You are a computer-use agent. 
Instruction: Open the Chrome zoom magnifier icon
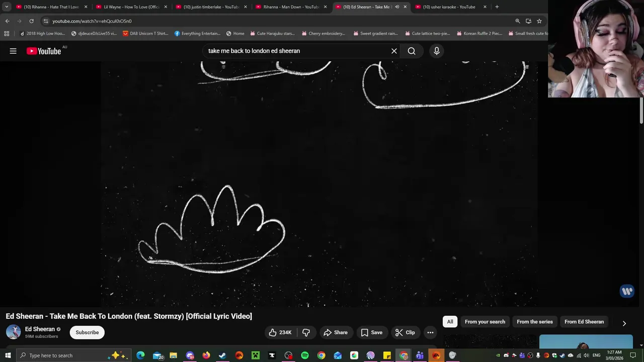[517, 21]
